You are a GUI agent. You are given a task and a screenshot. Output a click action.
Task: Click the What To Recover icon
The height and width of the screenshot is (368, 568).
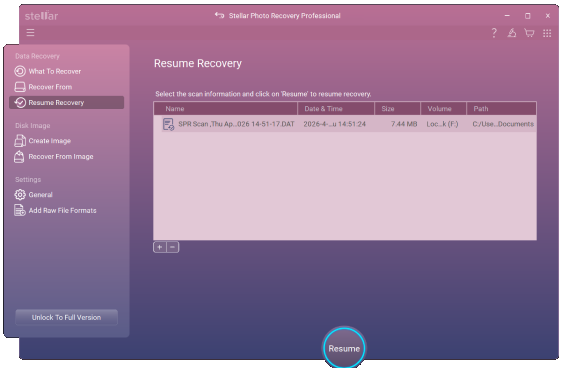click(20, 71)
